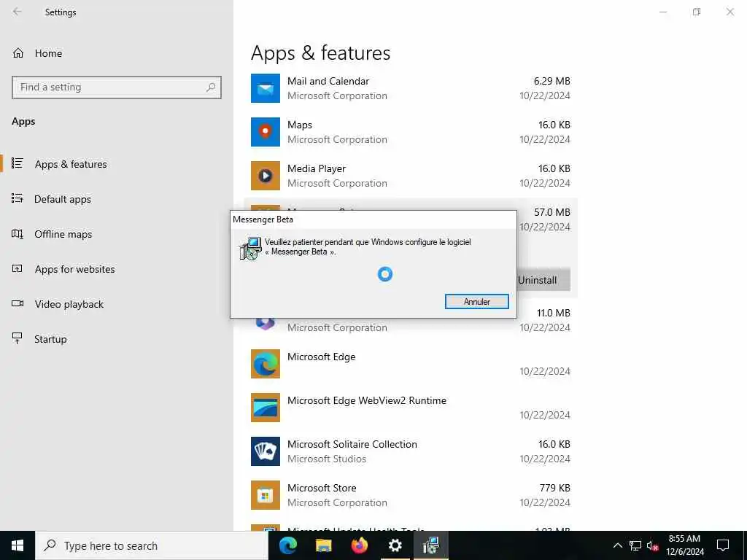Select Microsoft Edge WebView2 Runtime entry name

pyautogui.click(x=367, y=400)
